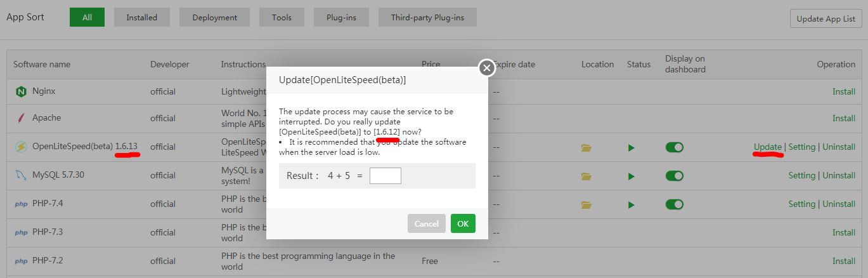
Task: Click the Nginx software name
Action: pos(44,91)
